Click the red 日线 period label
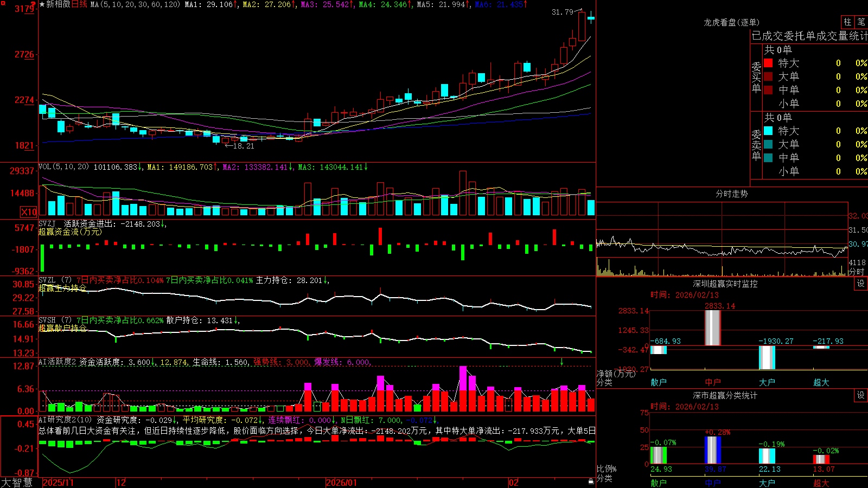The height and width of the screenshot is (488, 868). [79, 4]
